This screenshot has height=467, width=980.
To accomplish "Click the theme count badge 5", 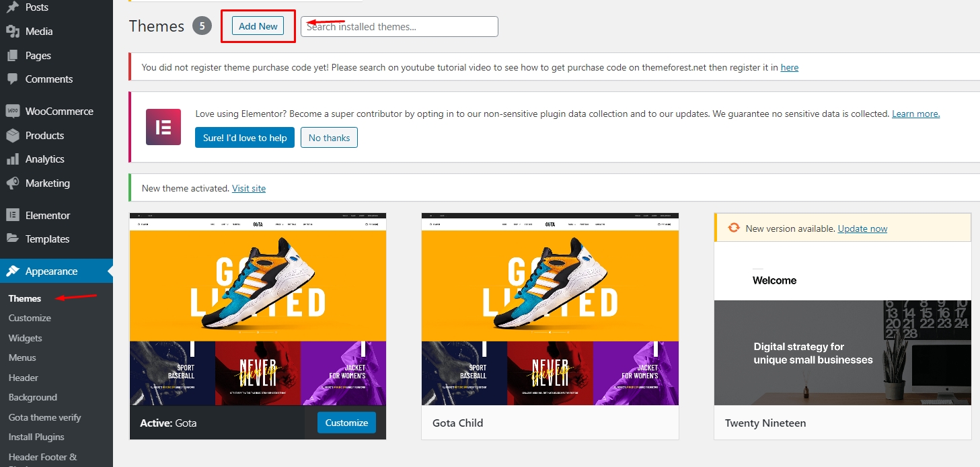I will [x=202, y=26].
